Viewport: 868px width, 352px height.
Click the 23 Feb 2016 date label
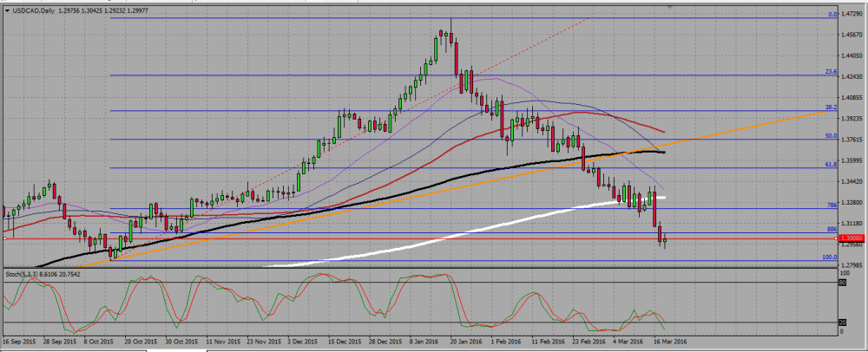(590, 342)
